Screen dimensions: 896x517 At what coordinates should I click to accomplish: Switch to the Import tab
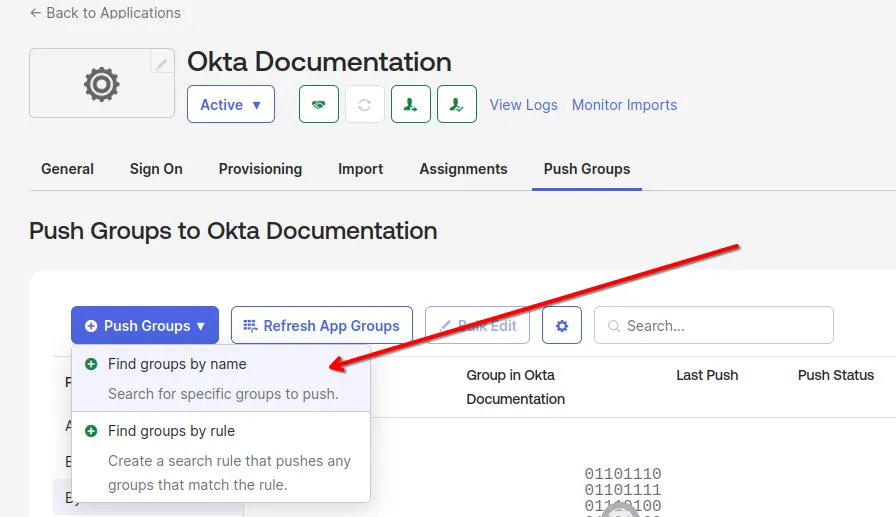361,169
